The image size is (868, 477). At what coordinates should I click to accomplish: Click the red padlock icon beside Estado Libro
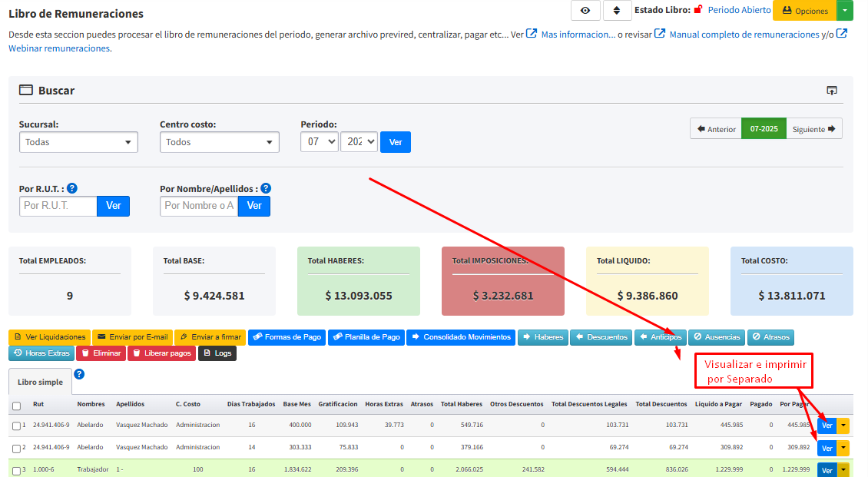(698, 9)
